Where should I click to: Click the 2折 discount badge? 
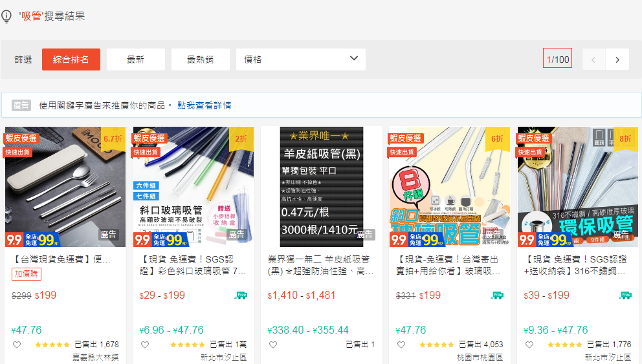point(241,139)
